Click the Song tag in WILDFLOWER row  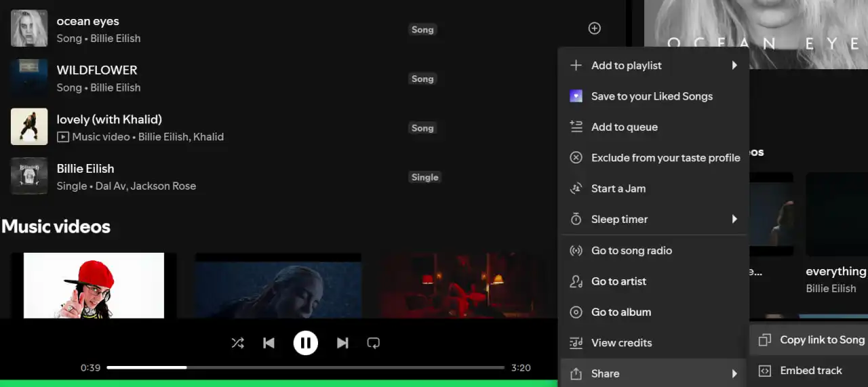pos(422,79)
